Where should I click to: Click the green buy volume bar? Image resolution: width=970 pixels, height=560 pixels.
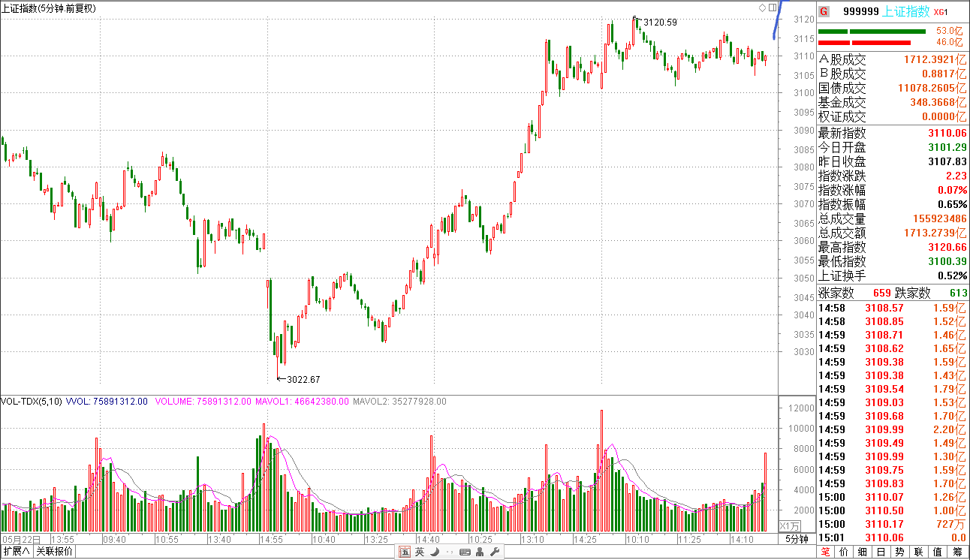872,32
